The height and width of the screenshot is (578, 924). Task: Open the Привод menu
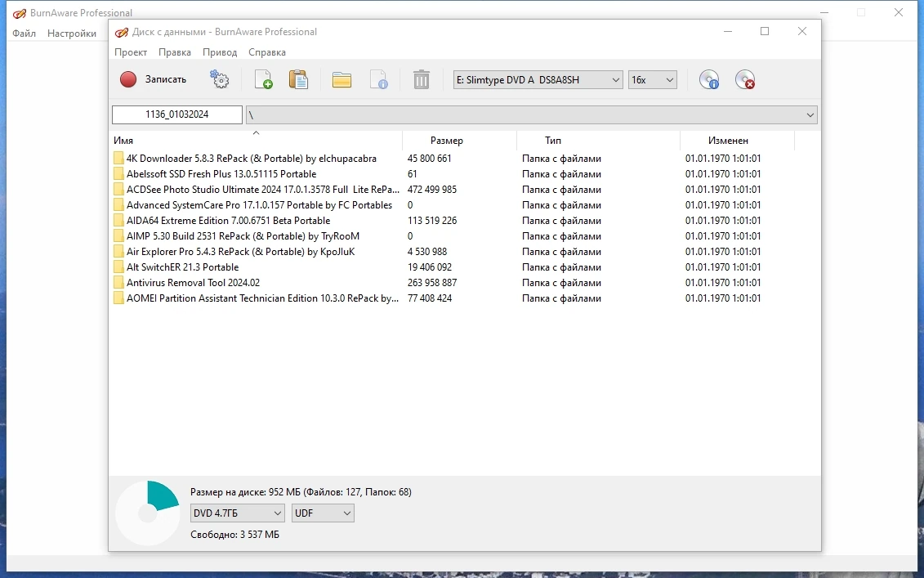click(220, 52)
